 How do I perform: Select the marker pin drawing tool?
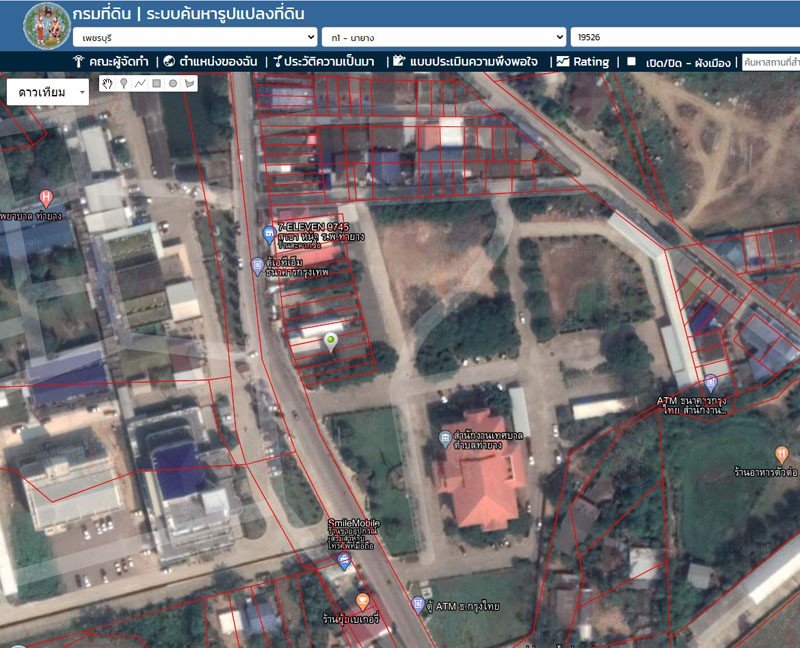123,84
